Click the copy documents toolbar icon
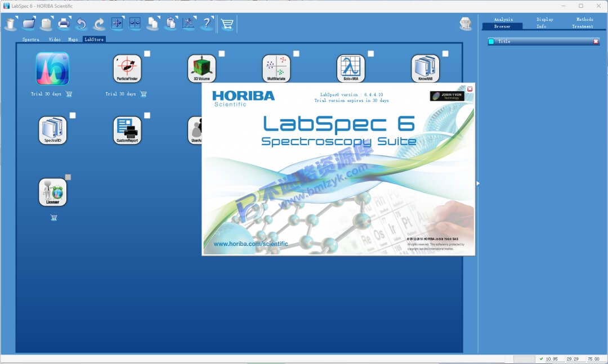Screen dimensions: 608x364 coord(153,24)
